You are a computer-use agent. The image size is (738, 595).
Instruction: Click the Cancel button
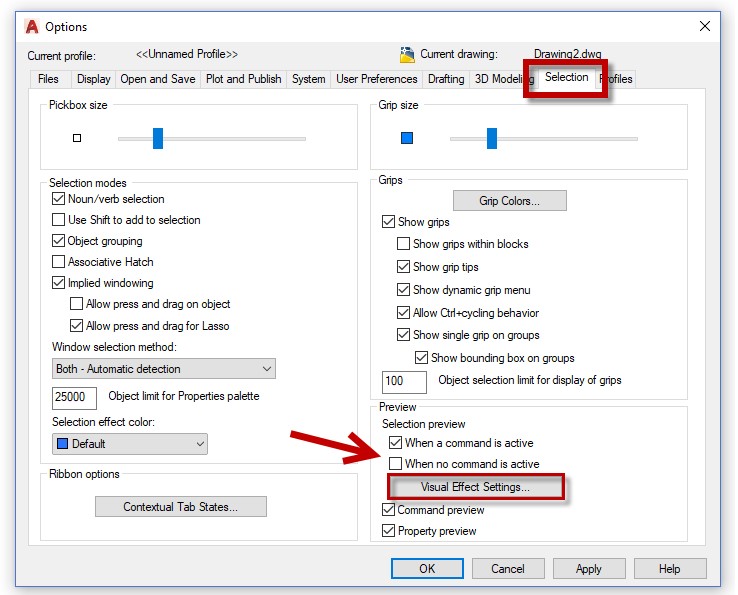pos(508,569)
